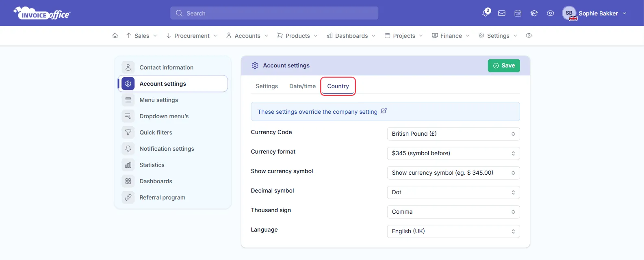
Task: Open the Sales menu
Action: click(141, 36)
